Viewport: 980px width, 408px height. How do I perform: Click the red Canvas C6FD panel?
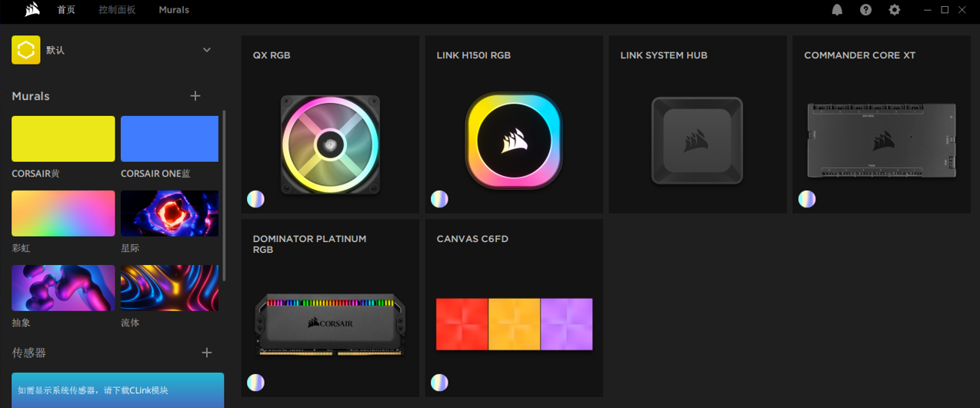[x=462, y=324]
